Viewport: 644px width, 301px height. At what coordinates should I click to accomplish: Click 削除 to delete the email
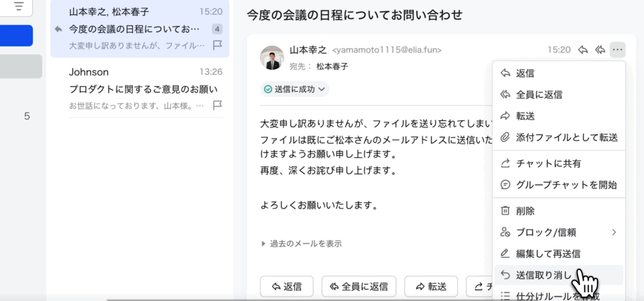click(525, 211)
